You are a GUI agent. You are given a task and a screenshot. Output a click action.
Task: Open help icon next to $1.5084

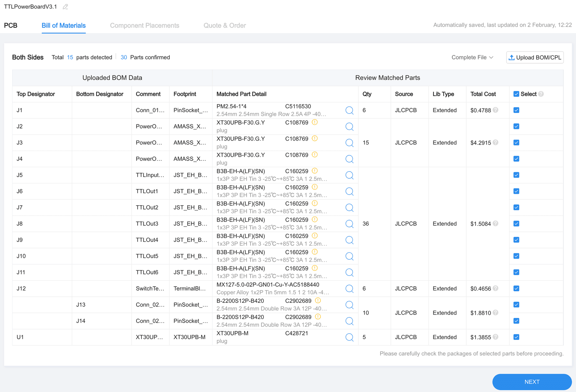point(496,223)
